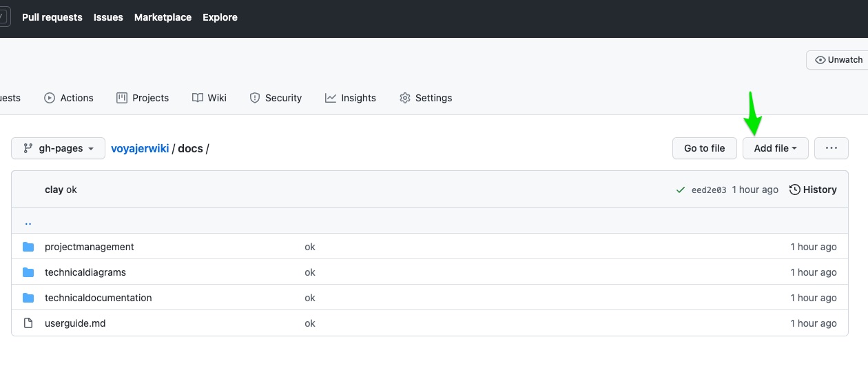The width and height of the screenshot is (868, 366).
Task: Open Marketplace from the top navigation
Action: pos(163,17)
